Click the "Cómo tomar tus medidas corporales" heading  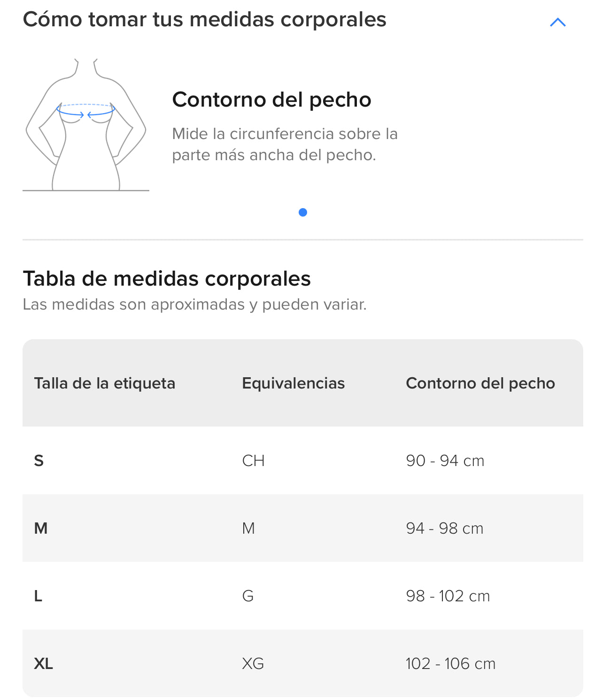pos(204,20)
